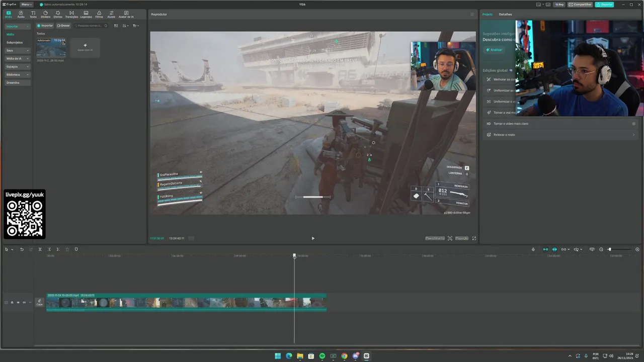644x362 pixels.
Task: Click the Exportar button
Action: pos(604,5)
